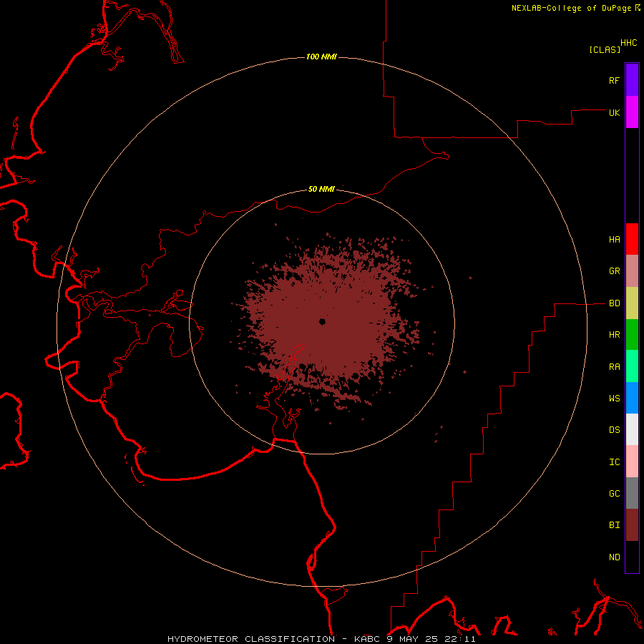644x644 pixels.
Task: Pick the RA light green legend swatch
Action: coord(632,366)
